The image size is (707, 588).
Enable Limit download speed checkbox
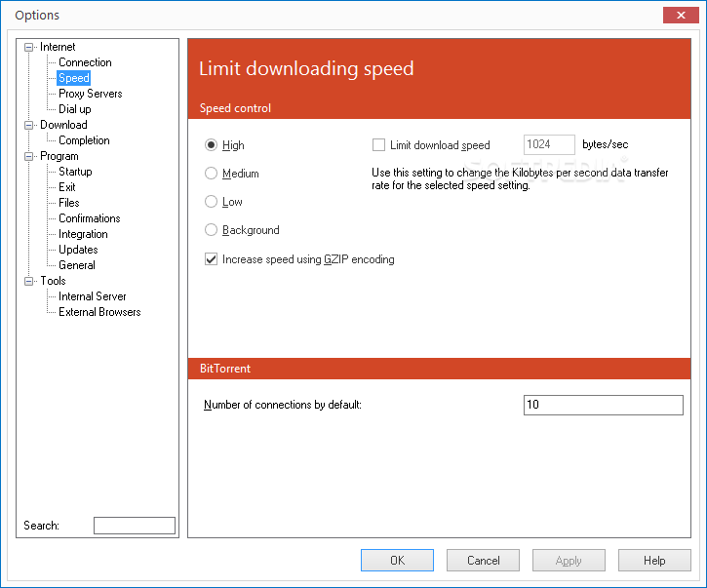378,145
